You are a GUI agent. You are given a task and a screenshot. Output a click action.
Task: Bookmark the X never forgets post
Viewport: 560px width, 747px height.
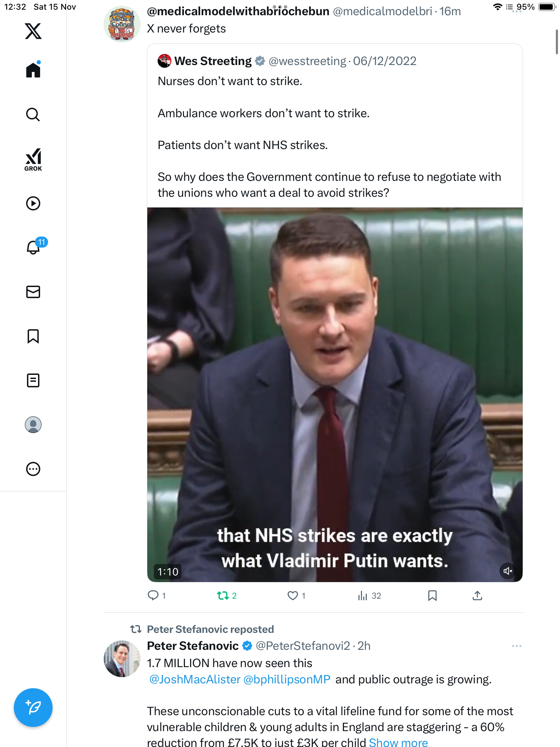432,596
